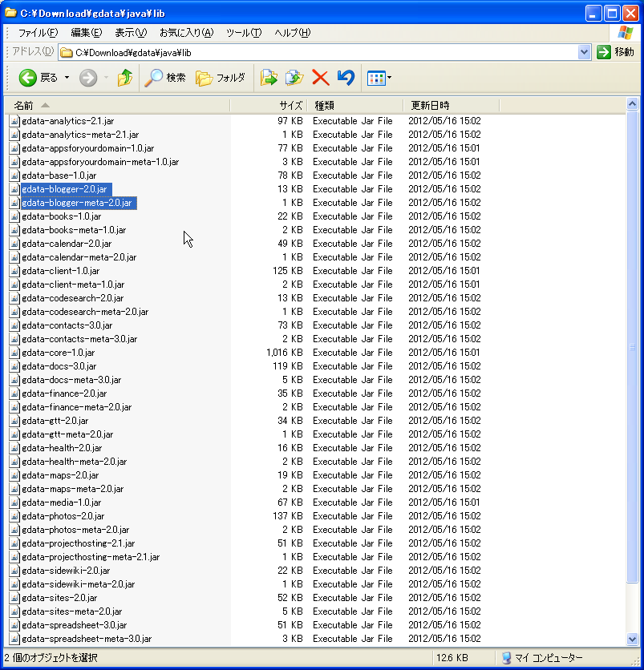Select the gdata-codesearch-2.0.jar file icon
644x670 pixels.
14,298
